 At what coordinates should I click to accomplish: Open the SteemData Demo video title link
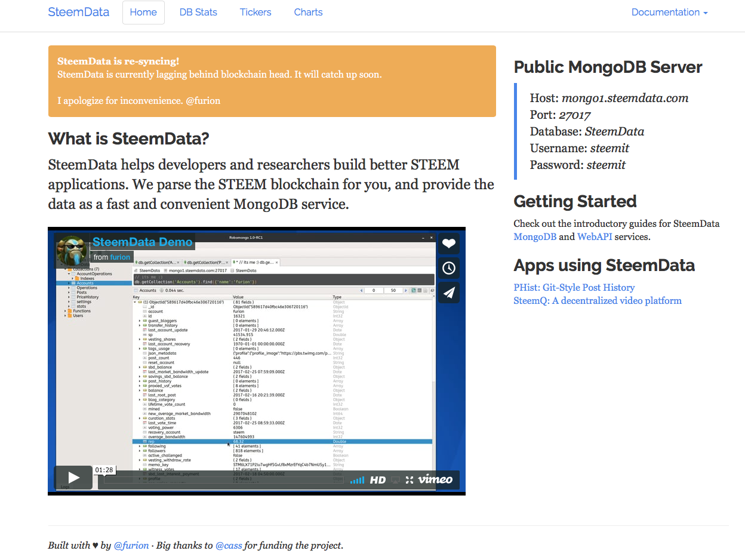[x=143, y=242]
